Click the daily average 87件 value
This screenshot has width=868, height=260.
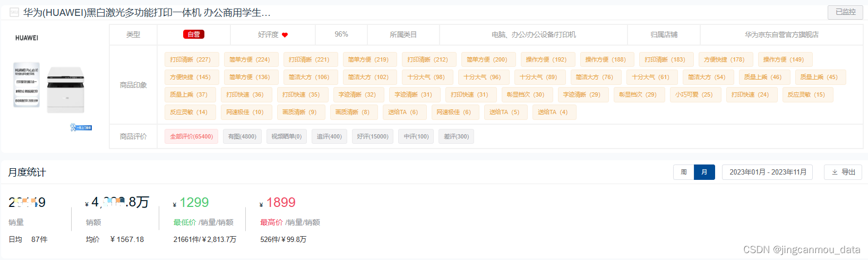point(39,239)
